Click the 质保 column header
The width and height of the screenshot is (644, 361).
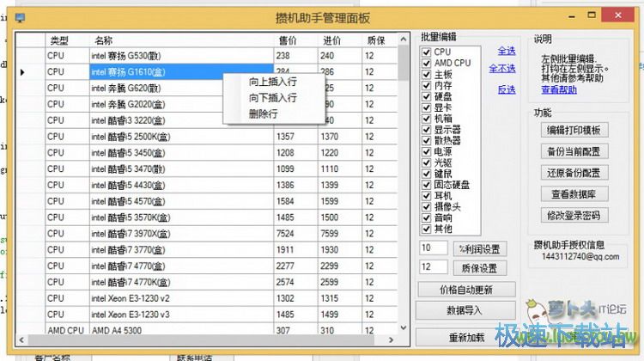tap(380, 40)
